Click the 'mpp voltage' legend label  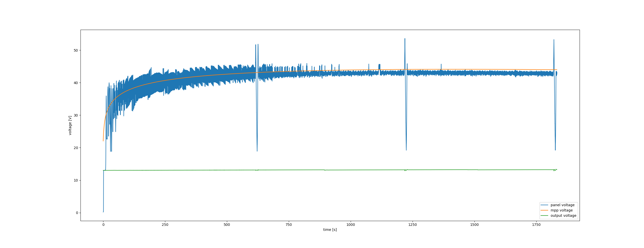pyautogui.click(x=561, y=210)
